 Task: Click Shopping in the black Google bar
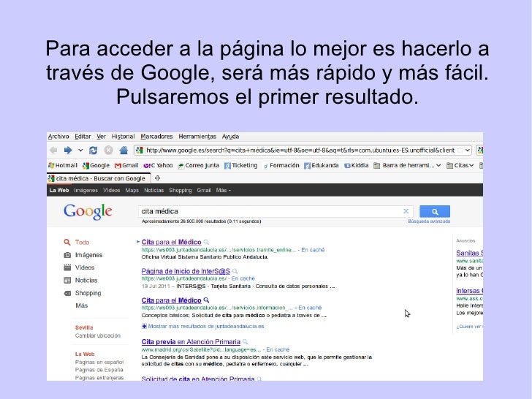click(180, 190)
